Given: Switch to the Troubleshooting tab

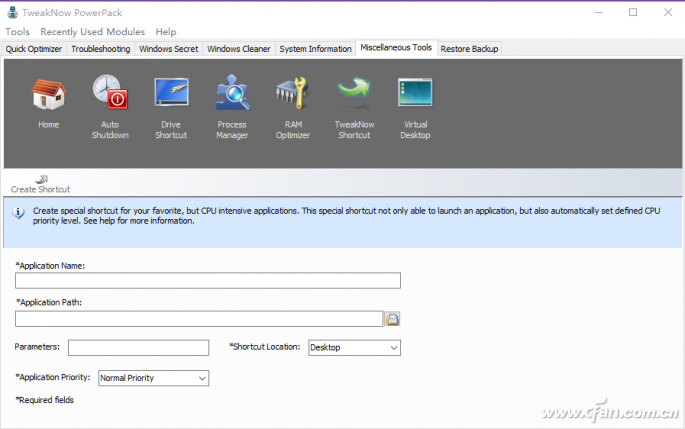Looking at the screenshot, I should (x=100, y=48).
